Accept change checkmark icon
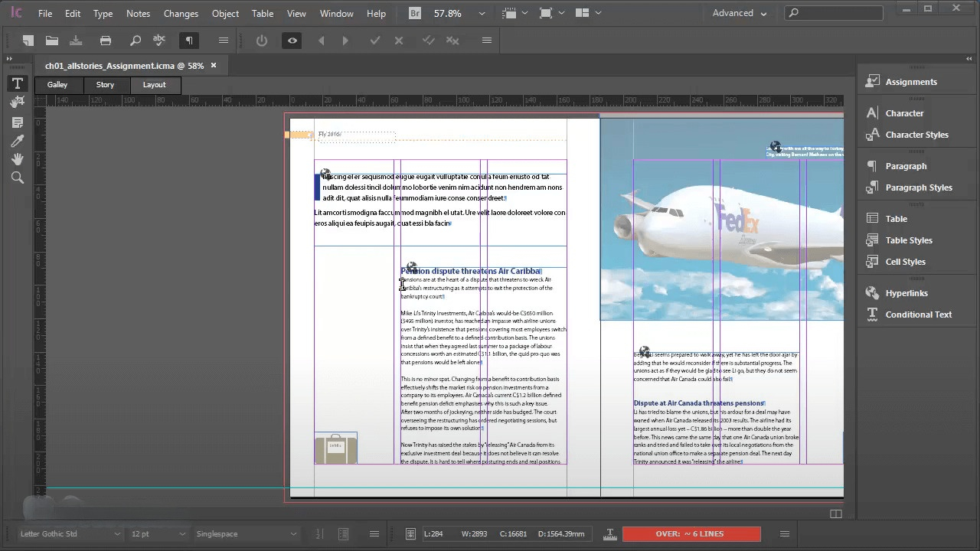 click(375, 41)
